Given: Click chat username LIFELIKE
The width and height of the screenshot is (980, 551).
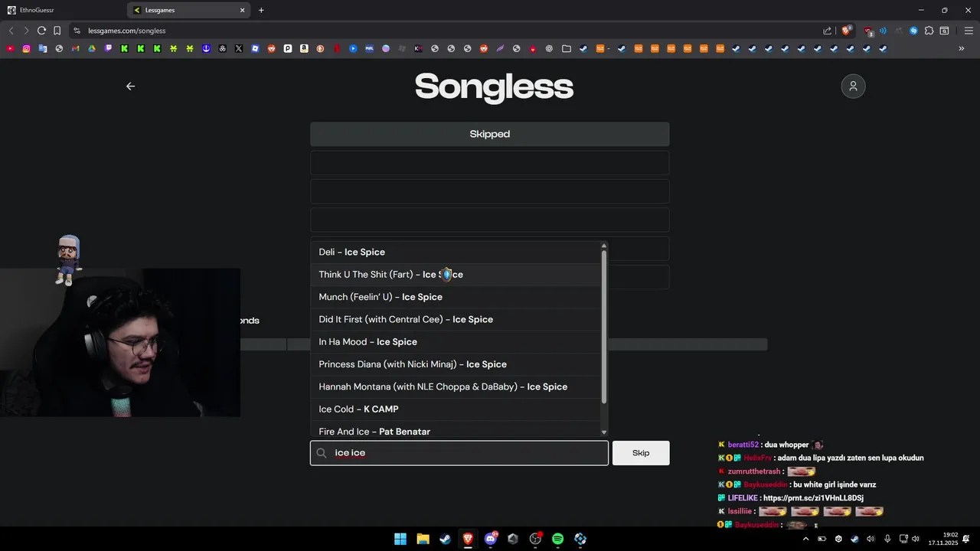Looking at the screenshot, I should coord(743,498).
